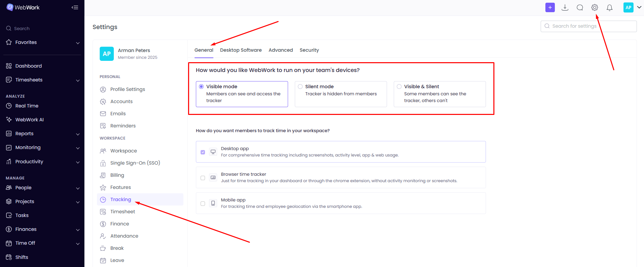The image size is (644, 267).
Task: Click the Finance dollar icon
Action: tap(103, 224)
